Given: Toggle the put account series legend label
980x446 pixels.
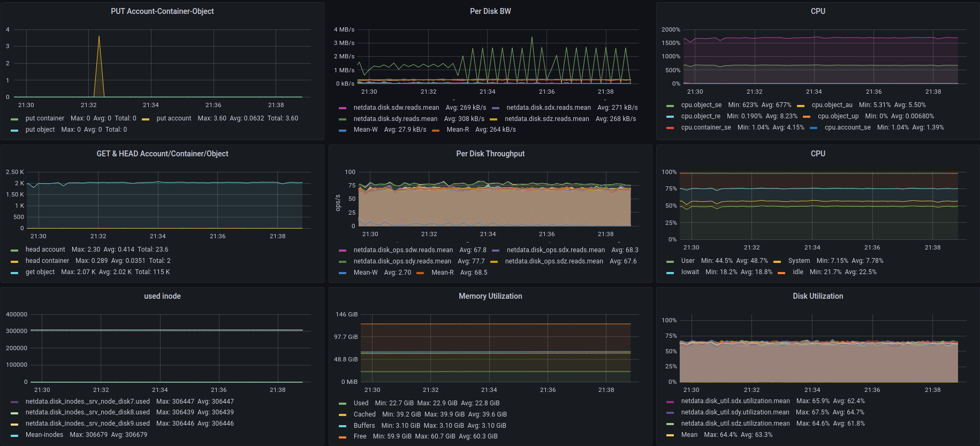Looking at the screenshot, I should [173, 118].
